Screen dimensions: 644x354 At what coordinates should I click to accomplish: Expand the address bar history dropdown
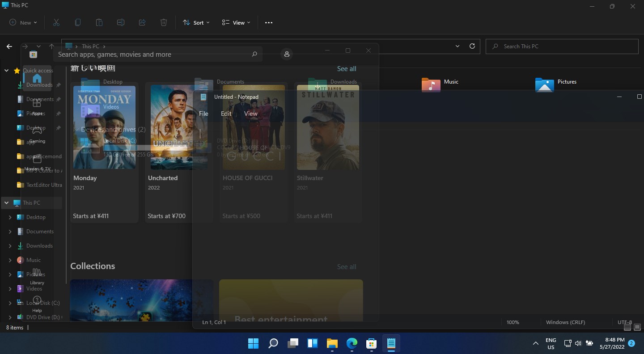[x=458, y=46]
